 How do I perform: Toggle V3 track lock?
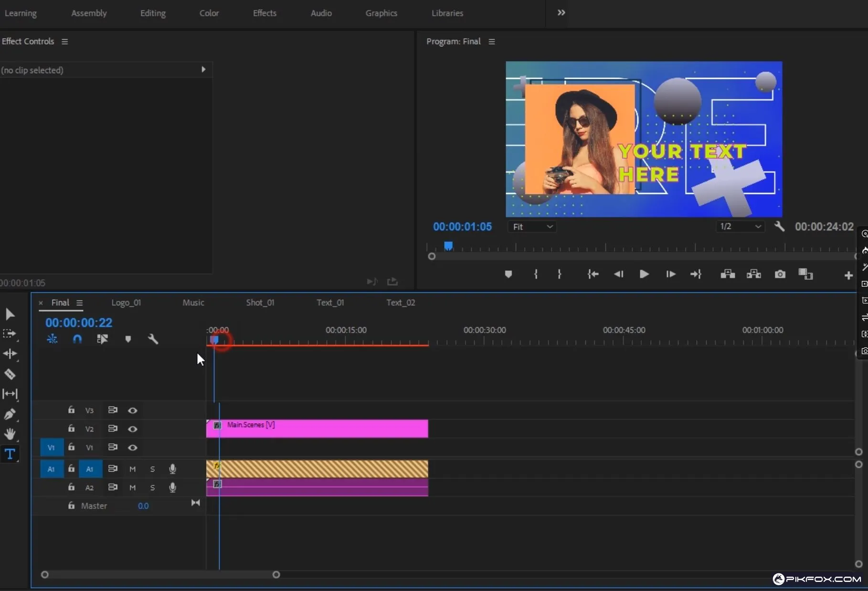(x=71, y=410)
